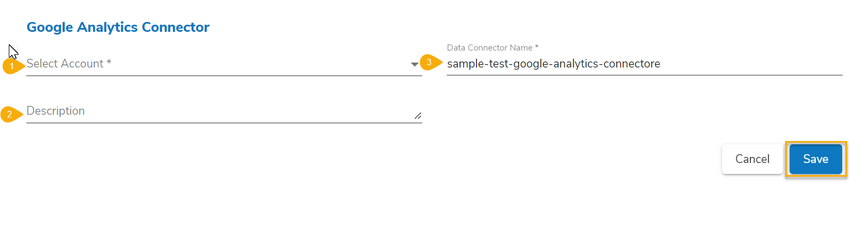Viewport: 868px width, 225px height.
Task: Focus the Description text area
Action: click(219, 111)
